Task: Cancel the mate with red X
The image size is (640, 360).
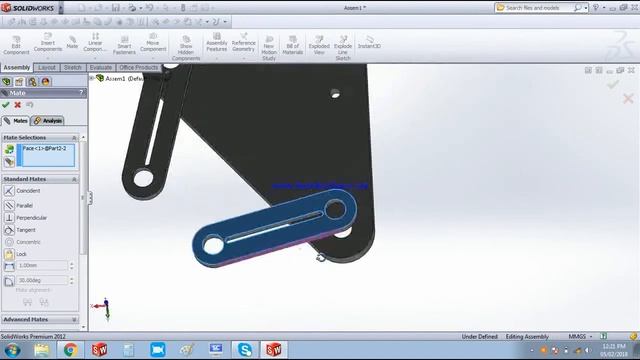Action: pyautogui.click(x=18, y=105)
